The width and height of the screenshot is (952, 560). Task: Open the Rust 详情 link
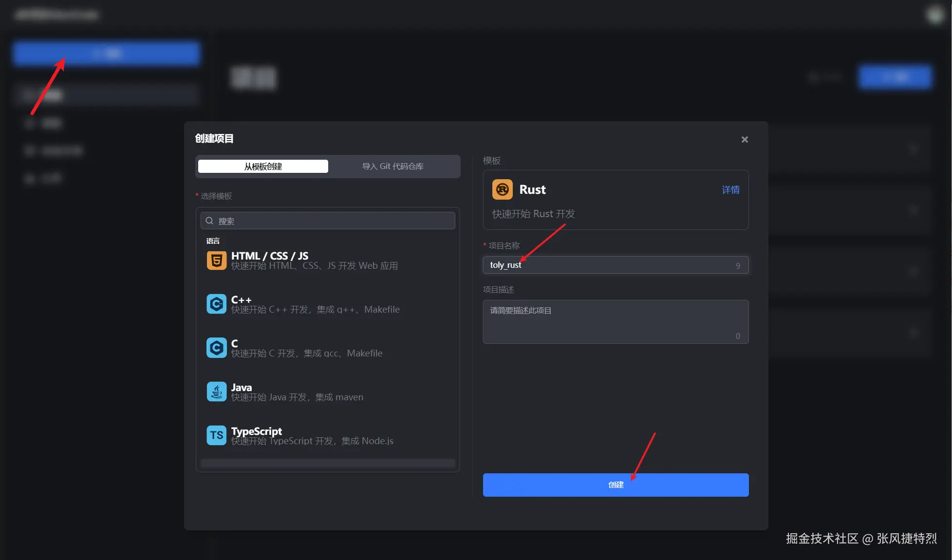[x=730, y=190]
